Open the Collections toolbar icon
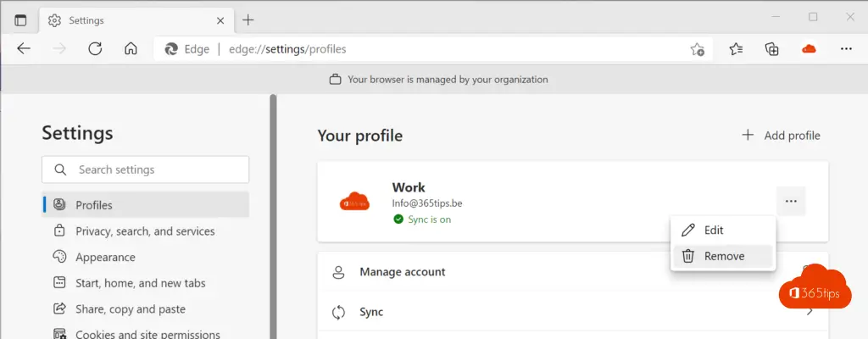Image resolution: width=868 pixels, height=339 pixels. 771,49
